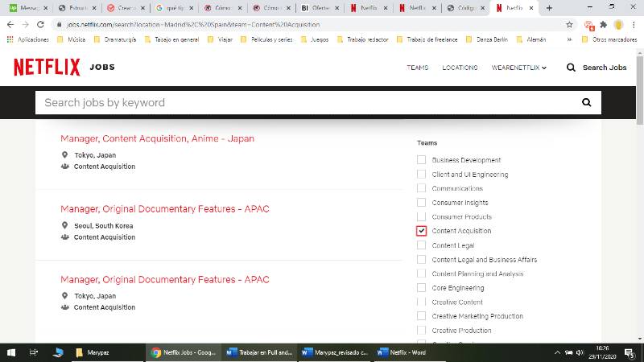The width and height of the screenshot is (644, 362).
Task: Show more bookmarks with the chevron
Action: coord(570,39)
